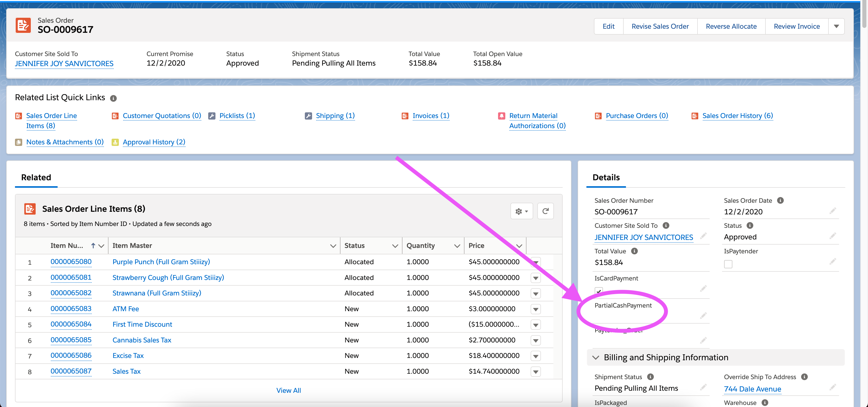Open the Sales Order Line Items icon
Screen dimensions: 868x407
click(30, 209)
